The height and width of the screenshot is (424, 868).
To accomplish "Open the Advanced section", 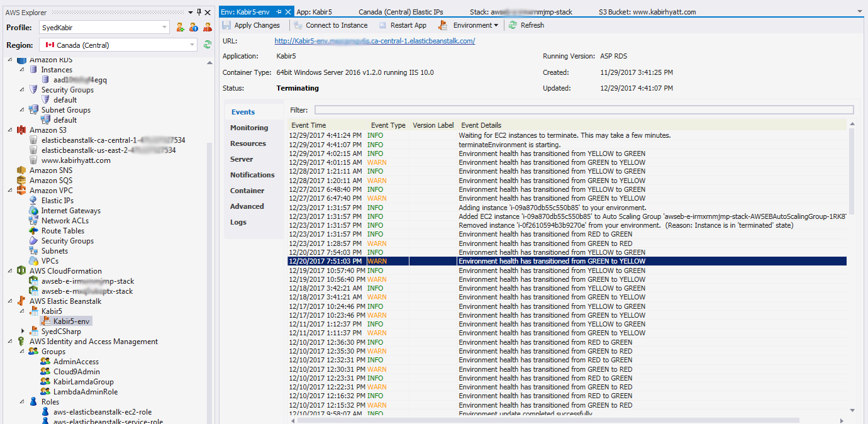I will click(247, 206).
